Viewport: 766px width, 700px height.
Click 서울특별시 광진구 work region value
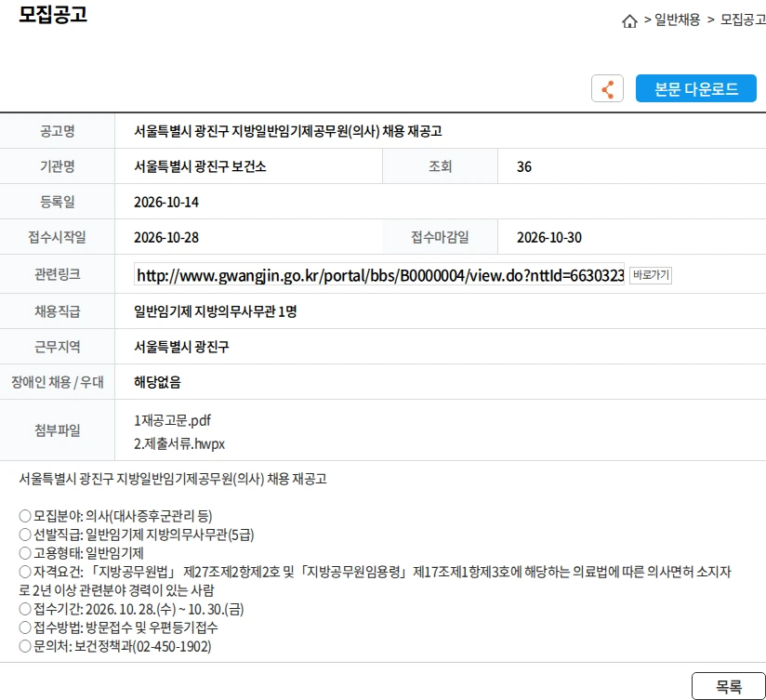181,347
